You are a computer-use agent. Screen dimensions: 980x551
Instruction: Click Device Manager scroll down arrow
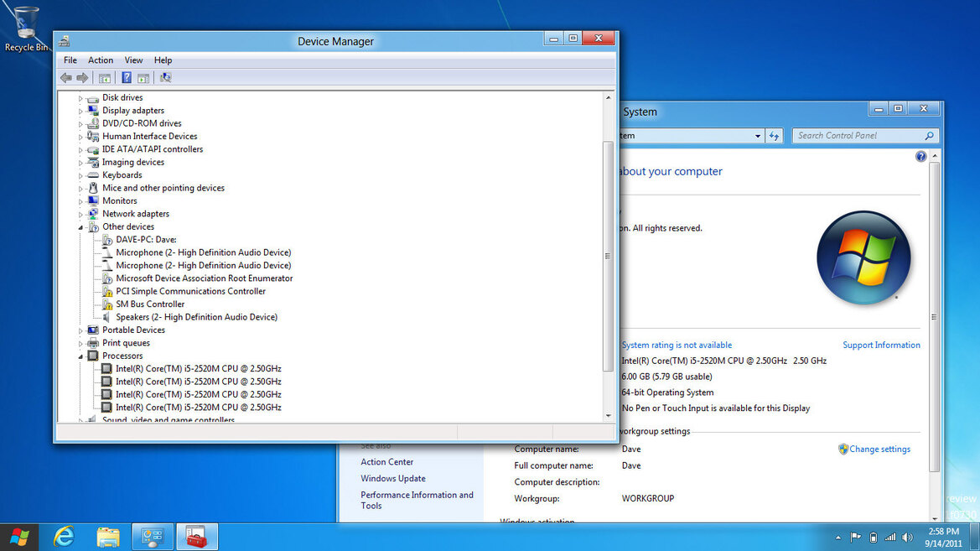click(x=608, y=416)
